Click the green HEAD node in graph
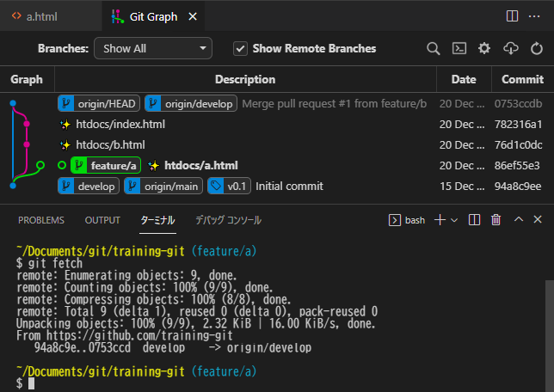554x392 pixels. coord(40,165)
